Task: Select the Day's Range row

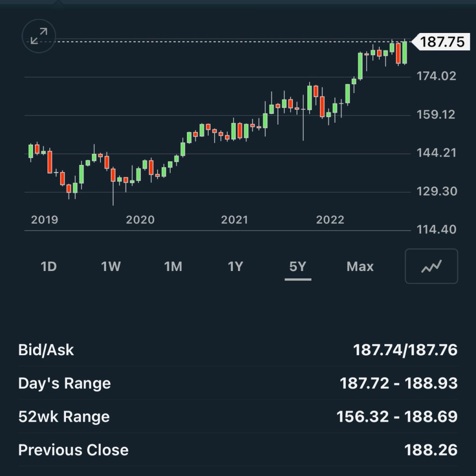Action: (238, 383)
